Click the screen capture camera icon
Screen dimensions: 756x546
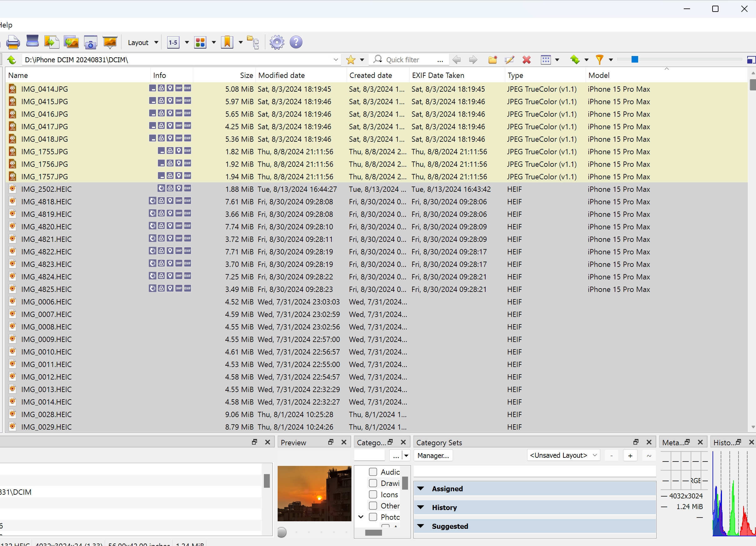[90, 42]
